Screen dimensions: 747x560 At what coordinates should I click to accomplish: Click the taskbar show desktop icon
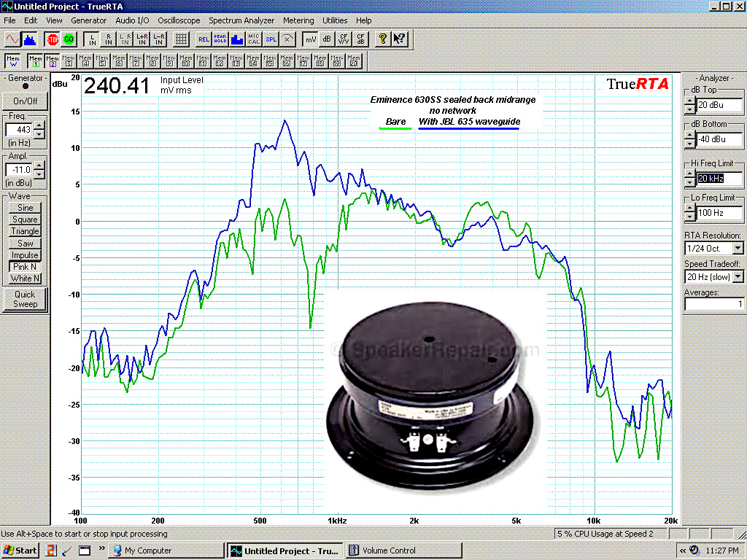(x=85, y=551)
